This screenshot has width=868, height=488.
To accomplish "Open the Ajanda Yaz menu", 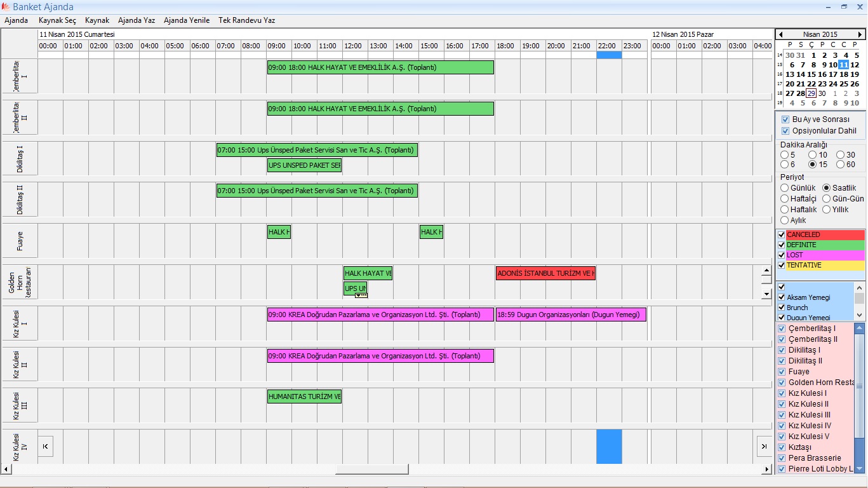I will [137, 20].
